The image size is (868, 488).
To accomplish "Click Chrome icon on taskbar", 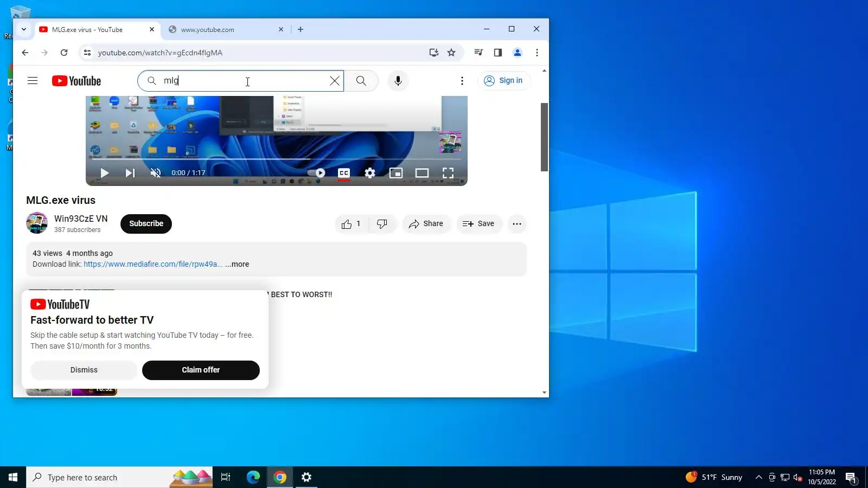I will (x=280, y=477).
